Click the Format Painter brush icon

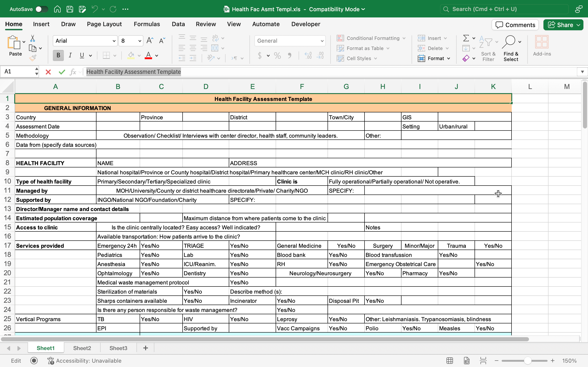pyautogui.click(x=33, y=58)
